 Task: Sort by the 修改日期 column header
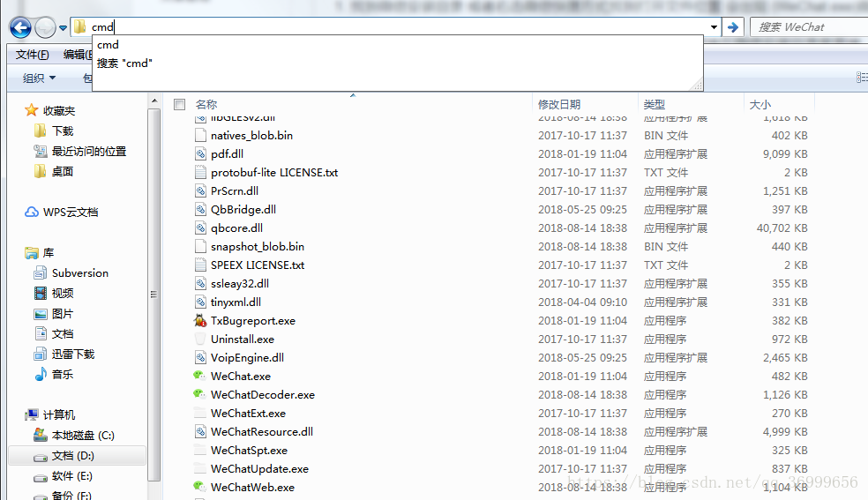559,105
